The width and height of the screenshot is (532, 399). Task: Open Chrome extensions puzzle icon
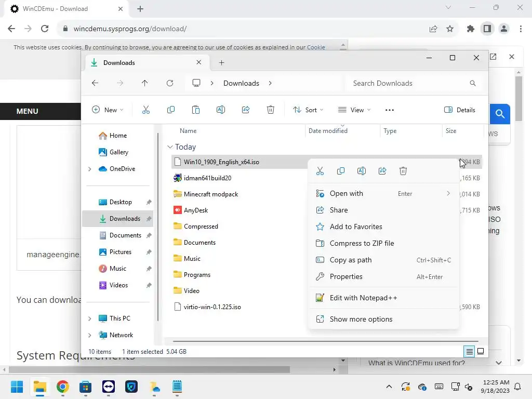tap(470, 29)
